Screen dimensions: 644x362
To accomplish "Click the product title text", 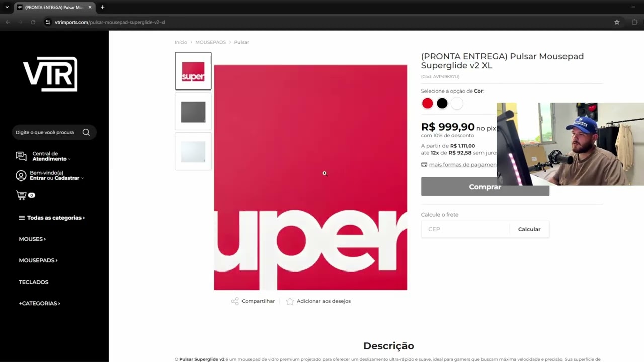I will coord(502,61).
